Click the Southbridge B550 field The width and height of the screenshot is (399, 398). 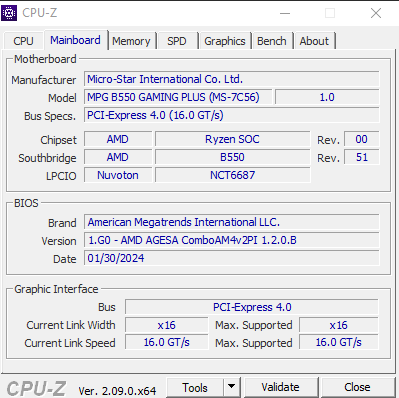point(233,157)
